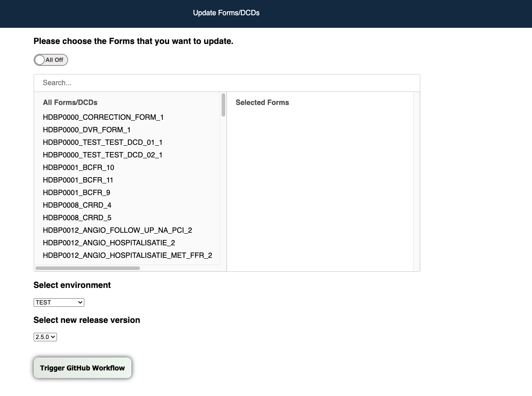Toggle the All Off switch
The height and width of the screenshot is (396, 532).
click(x=51, y=60)
